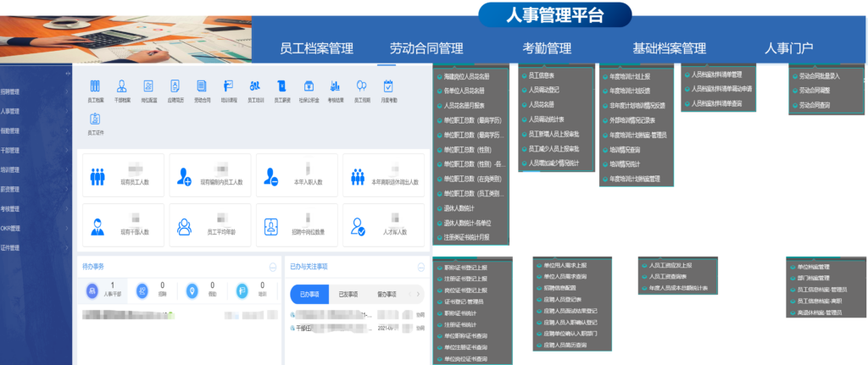The width and height of the screenshot is (868, 365).
Task: Click the 干部档案 shortcut icon
Action: click(121, 86)
